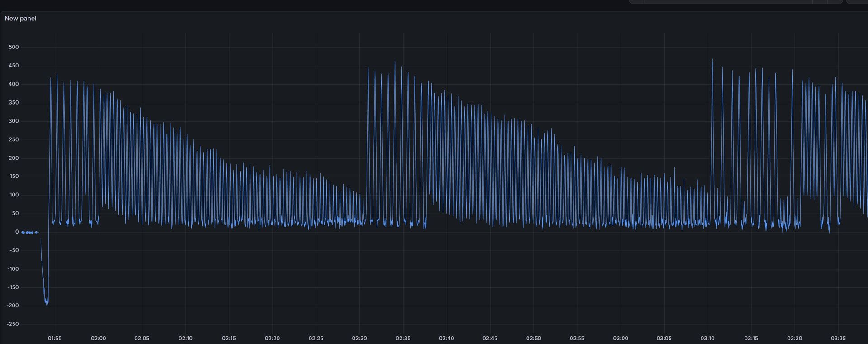Image resolution: width=868 pixels, height=344 pixels.
Task: Click the "New panel" title
Action: tap(20, 19)
